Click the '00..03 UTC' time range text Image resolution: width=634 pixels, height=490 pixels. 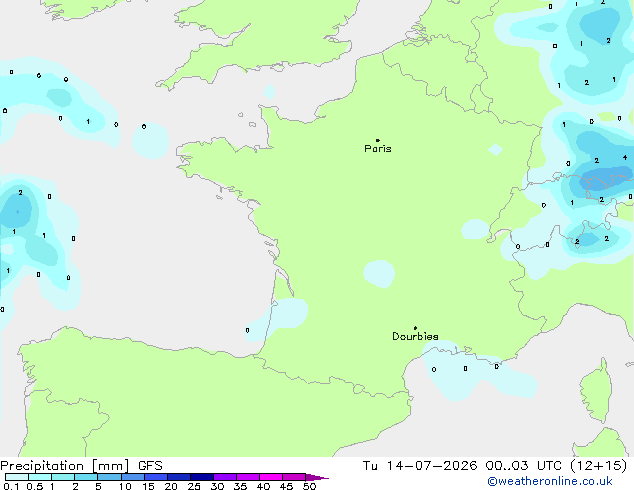tap(524, 465)
